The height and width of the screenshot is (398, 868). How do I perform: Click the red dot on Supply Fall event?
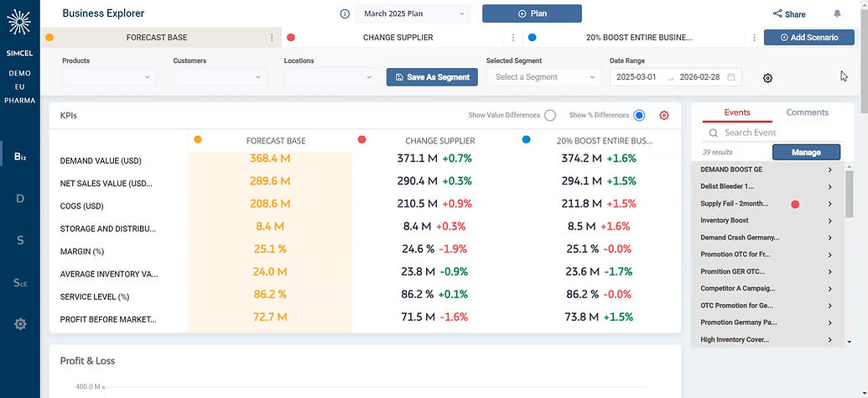click(795, 204)
